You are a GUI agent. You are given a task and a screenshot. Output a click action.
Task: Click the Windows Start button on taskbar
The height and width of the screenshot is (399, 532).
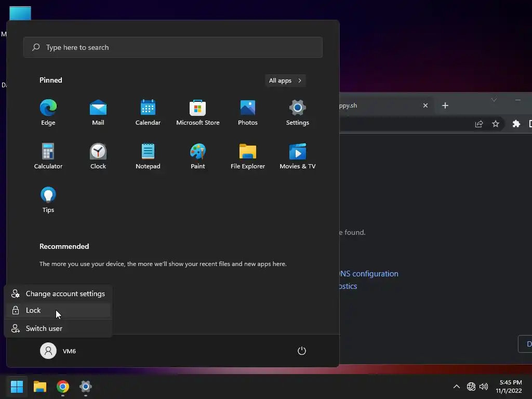tap(17, 387)
